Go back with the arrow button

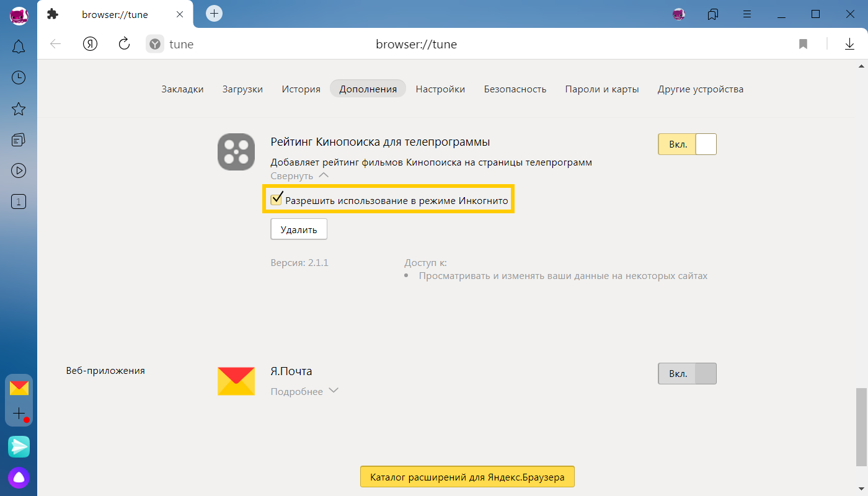56,44
